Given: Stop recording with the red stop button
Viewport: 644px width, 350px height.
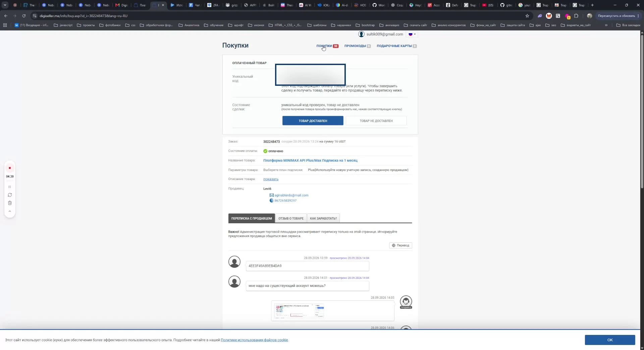Looking at the screenshot, I should coord(10,168).
